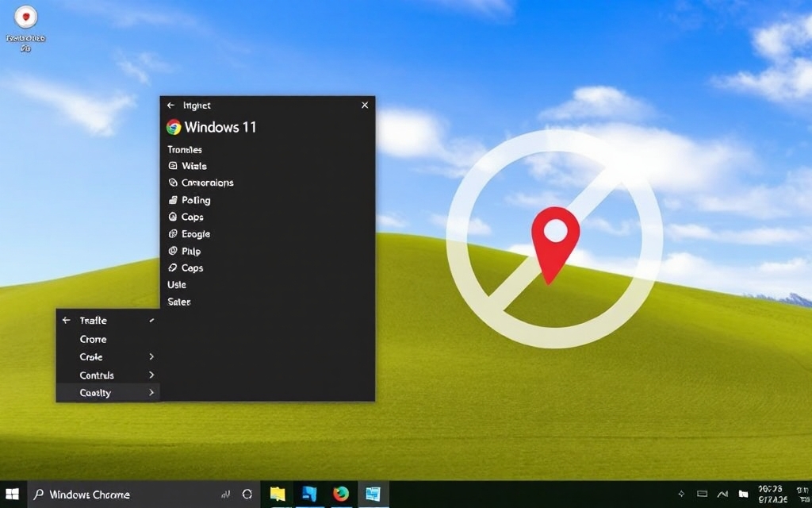812x508 pixels.
Task: Click the icon beside the Poling entry
Action: click(173, 199)
